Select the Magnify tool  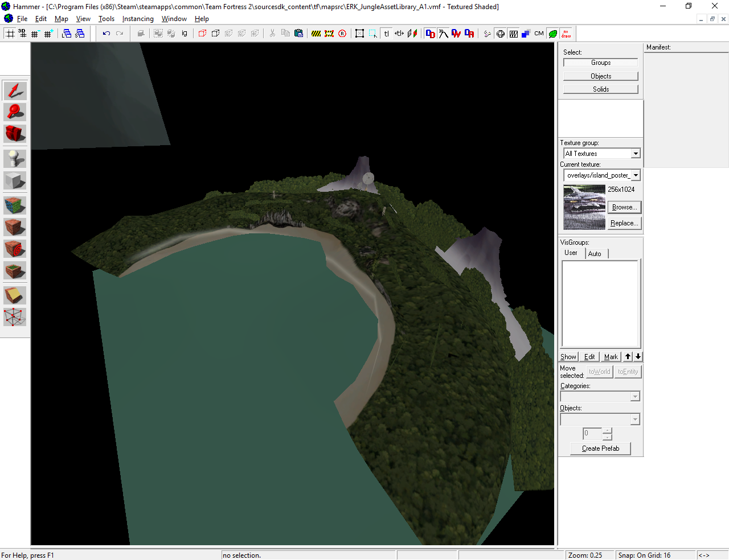[15, 112]
